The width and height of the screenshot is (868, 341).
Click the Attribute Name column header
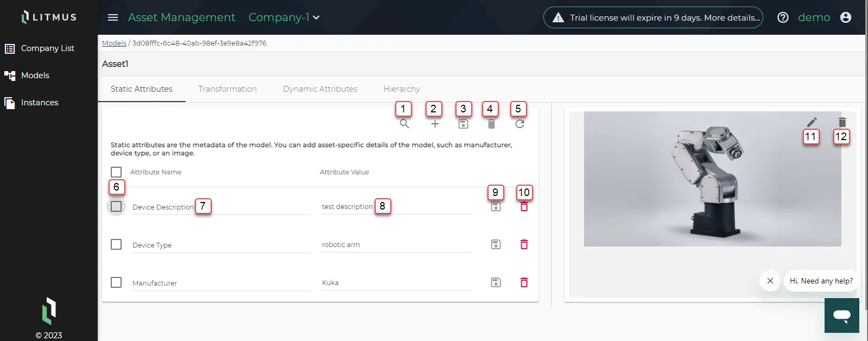click(156, 172)
